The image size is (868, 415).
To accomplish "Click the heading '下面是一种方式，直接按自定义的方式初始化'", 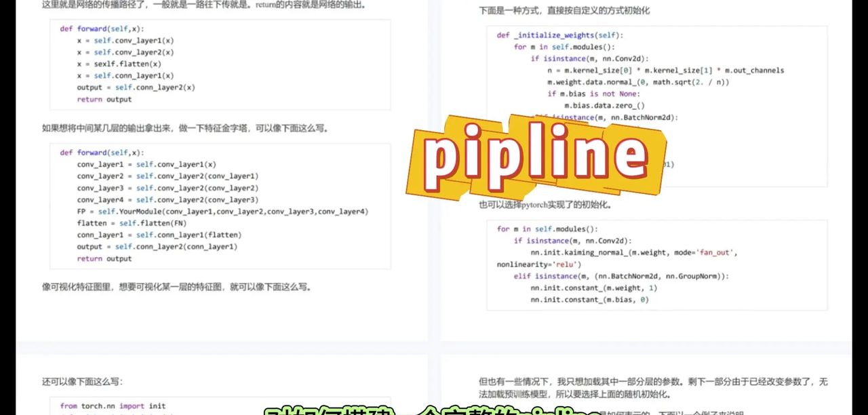I will pos(563,11).
